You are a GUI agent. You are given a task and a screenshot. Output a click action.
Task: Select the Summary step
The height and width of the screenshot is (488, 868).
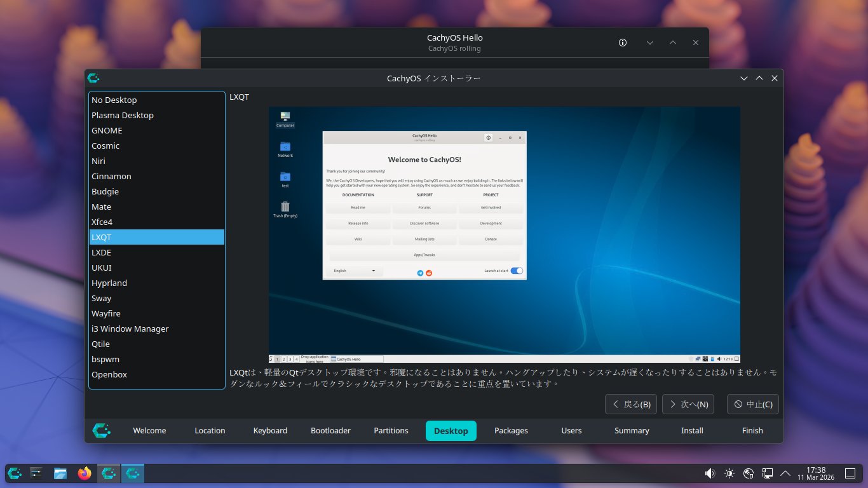(x=632, y=431)
